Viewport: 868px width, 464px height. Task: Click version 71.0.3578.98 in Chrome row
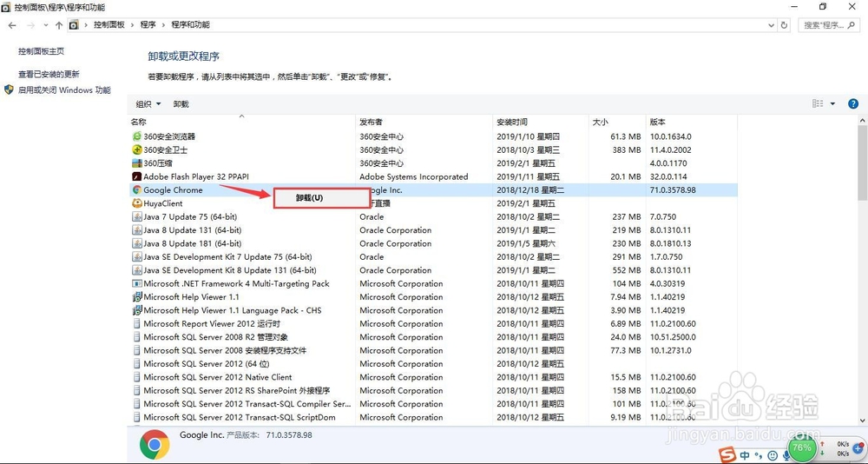pyautogui.click(x=673, y=189)
